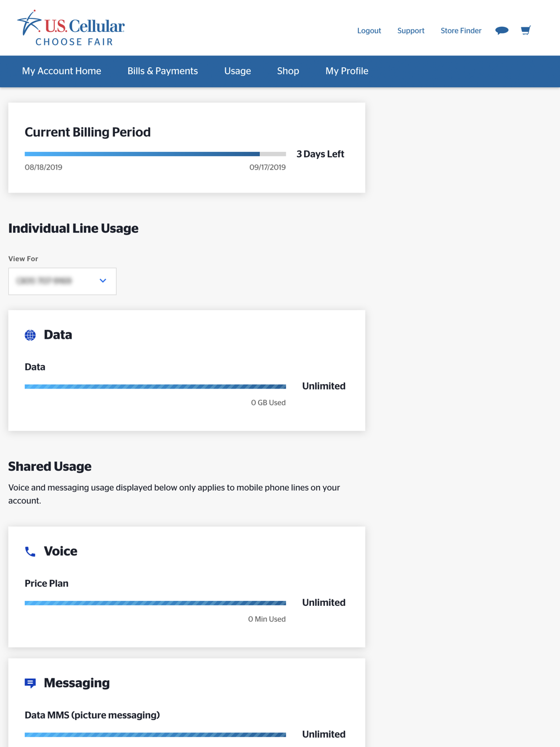
Task: Open the shopping cart icon
Action: click(525, 30)
